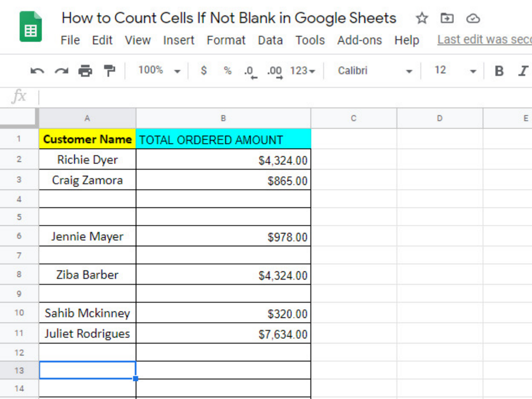Select the Sahib Mckinney cell

point(87,312)
